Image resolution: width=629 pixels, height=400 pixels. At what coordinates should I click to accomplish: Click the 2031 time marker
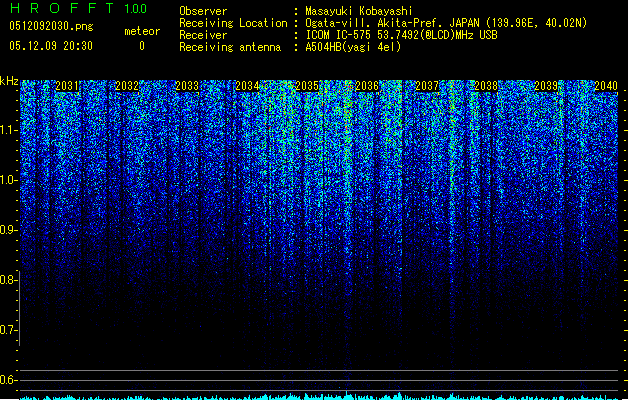67,86
